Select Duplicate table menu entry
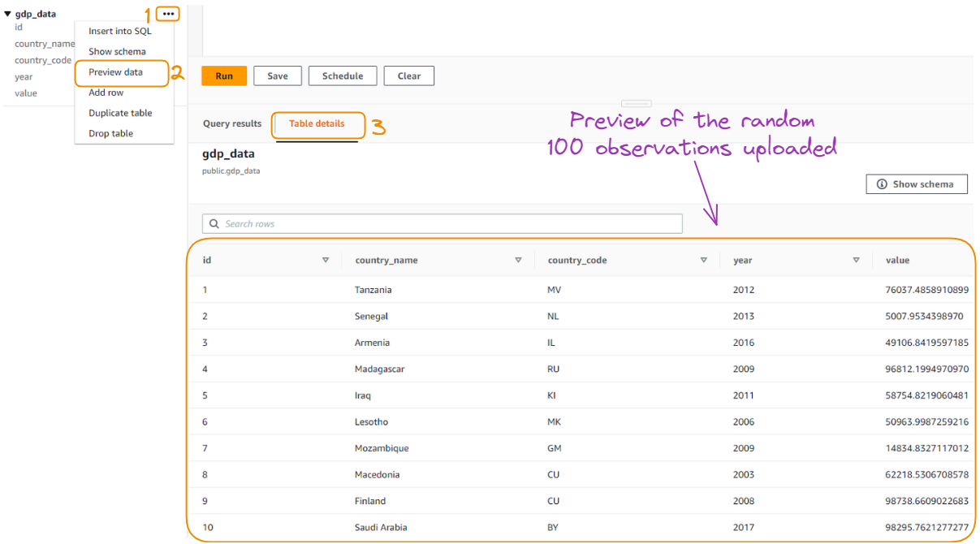The height and width of the screenshot is (544, 980). point(120,113)
